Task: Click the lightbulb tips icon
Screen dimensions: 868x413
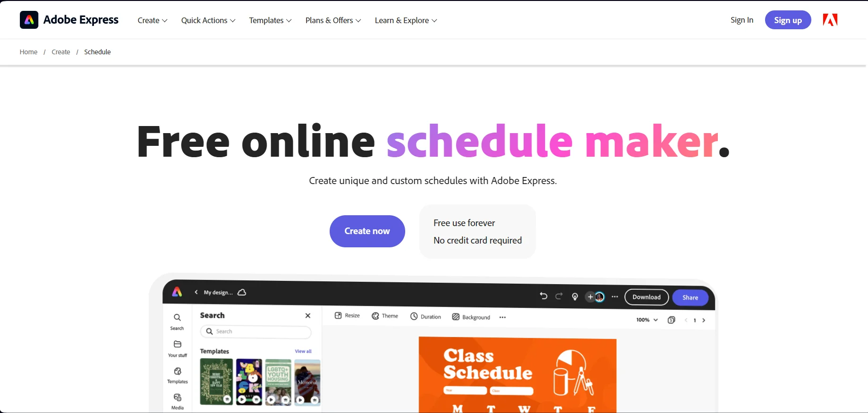Action: coord(575,297)
